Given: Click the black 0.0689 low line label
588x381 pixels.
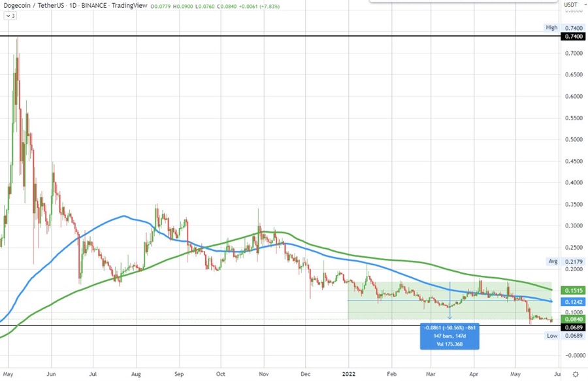Looking at the screenshot, I should 572,326.
